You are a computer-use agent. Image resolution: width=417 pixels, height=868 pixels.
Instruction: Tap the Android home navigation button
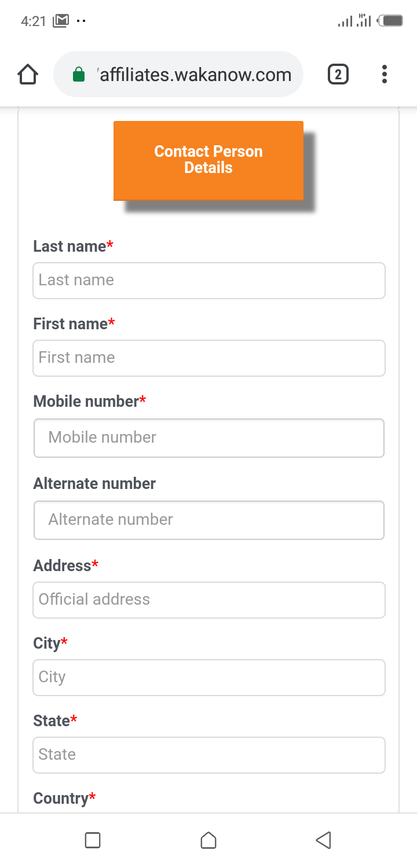[209, 840]
